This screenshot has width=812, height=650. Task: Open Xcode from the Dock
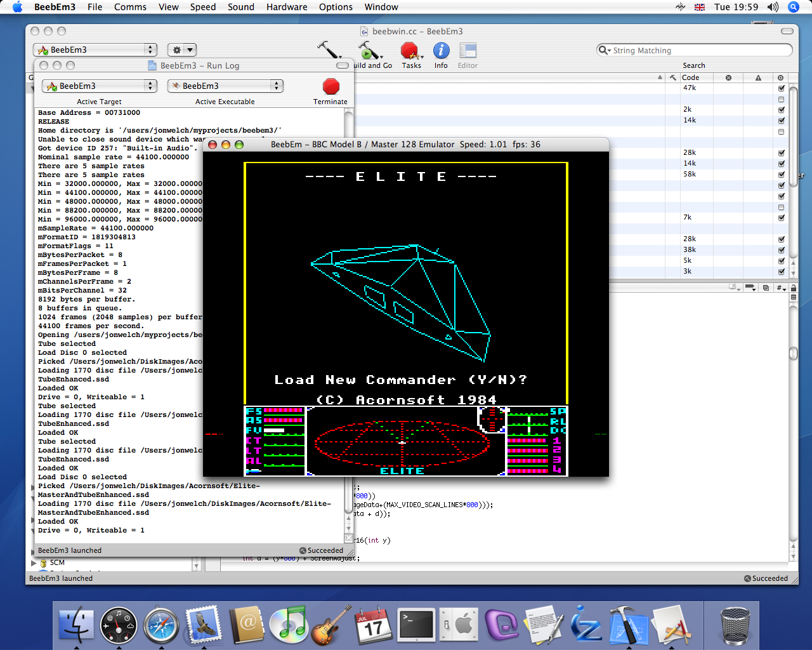click(x=627, y=625)
